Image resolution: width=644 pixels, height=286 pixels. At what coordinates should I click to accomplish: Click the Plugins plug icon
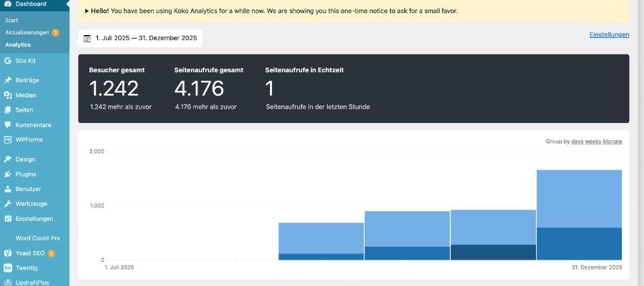7,174
